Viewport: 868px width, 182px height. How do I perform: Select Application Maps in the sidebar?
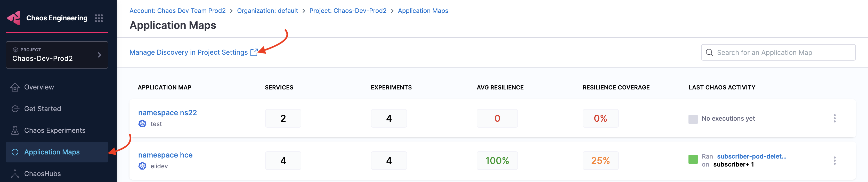[x=52, y=152]
